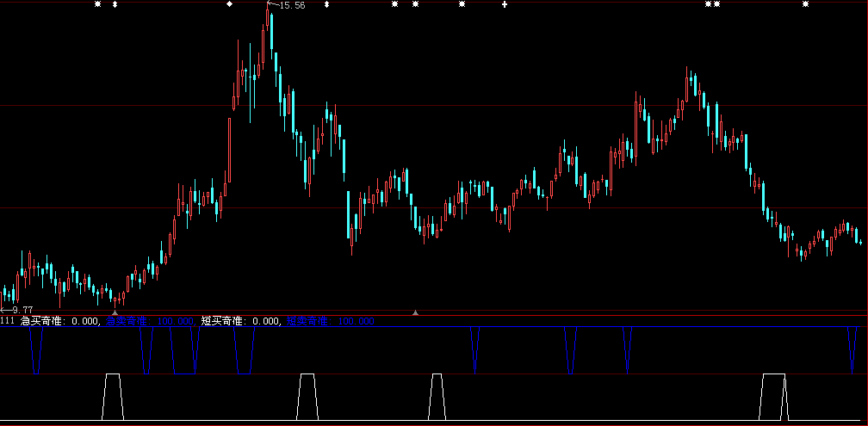Click the blue 急卖奇准: 100.000 indicator value
The height and width of the screenshot is (426, 868).
point(150,321)
